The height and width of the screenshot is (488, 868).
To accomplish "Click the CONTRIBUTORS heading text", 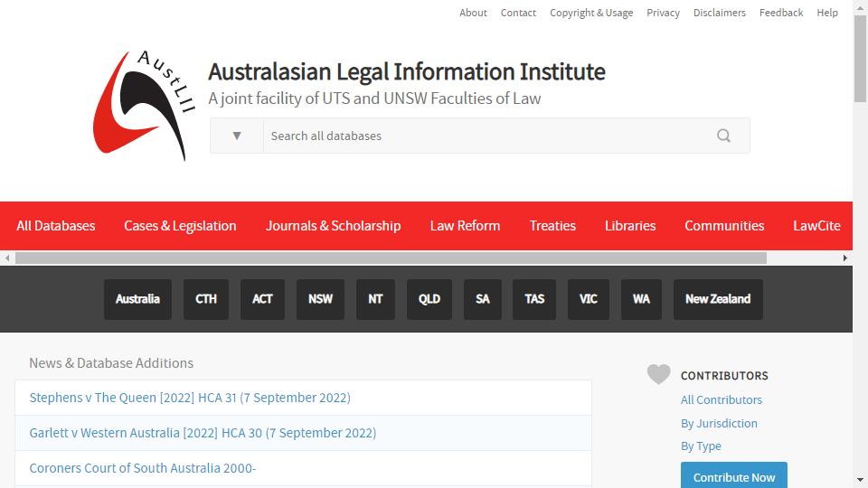I will coord(724,376).
